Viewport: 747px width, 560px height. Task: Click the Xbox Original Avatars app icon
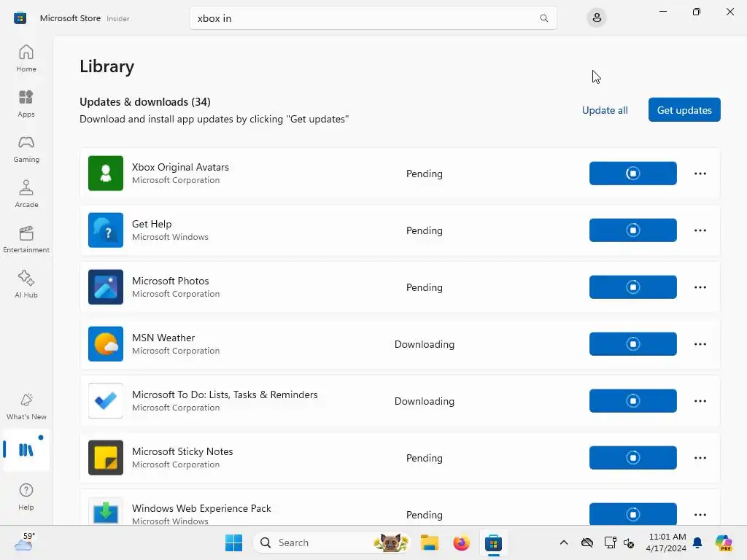[106, 174]
